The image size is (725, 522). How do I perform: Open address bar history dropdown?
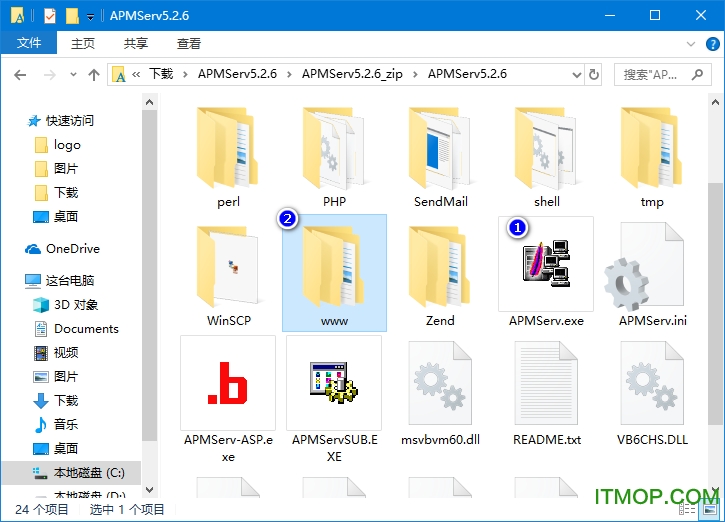point(577,74)
